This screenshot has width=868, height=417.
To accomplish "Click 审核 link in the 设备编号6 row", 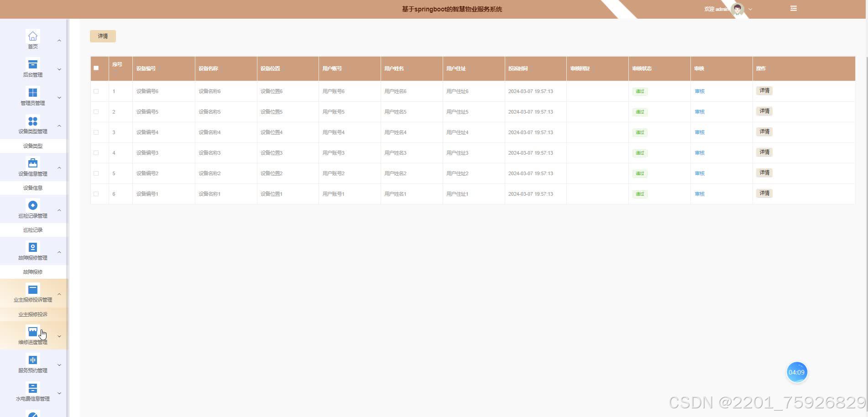I will (700, 91).
